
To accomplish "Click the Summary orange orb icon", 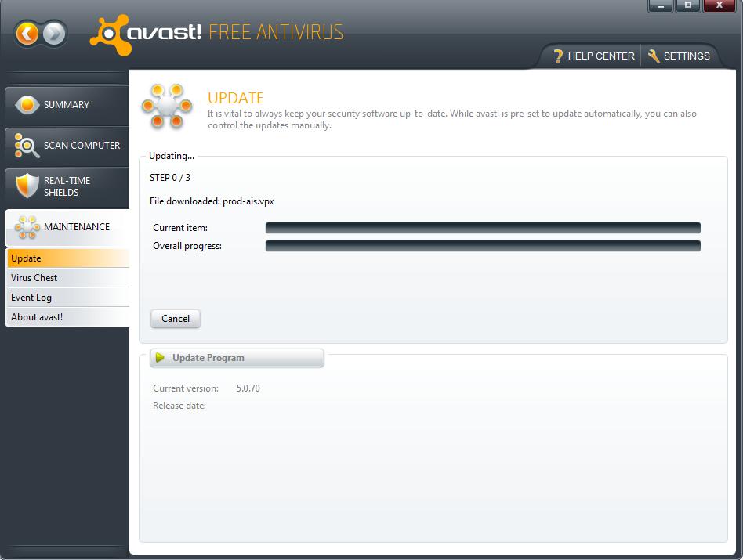I will (27, 105).
